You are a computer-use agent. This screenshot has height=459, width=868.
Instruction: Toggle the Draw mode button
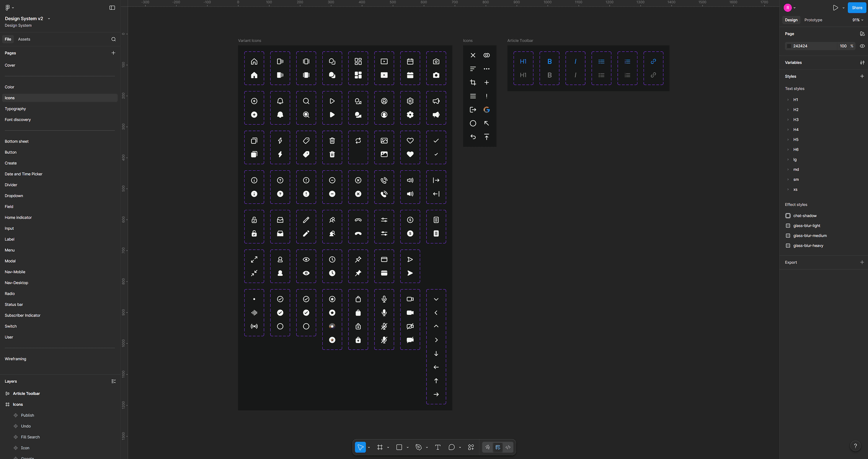[488, 447]
